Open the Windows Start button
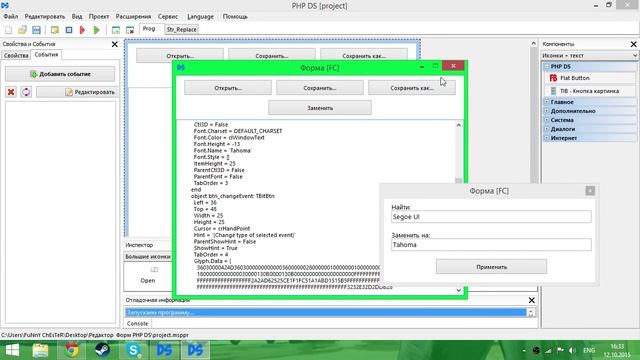This screenshot has width=640, height=360. pyautogui.click(x=12, y=350)
